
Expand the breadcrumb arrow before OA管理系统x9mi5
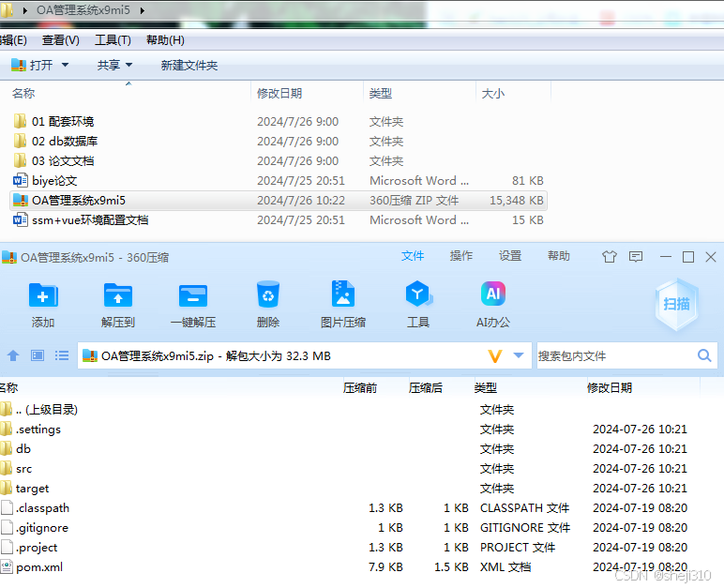coord(25,10)
